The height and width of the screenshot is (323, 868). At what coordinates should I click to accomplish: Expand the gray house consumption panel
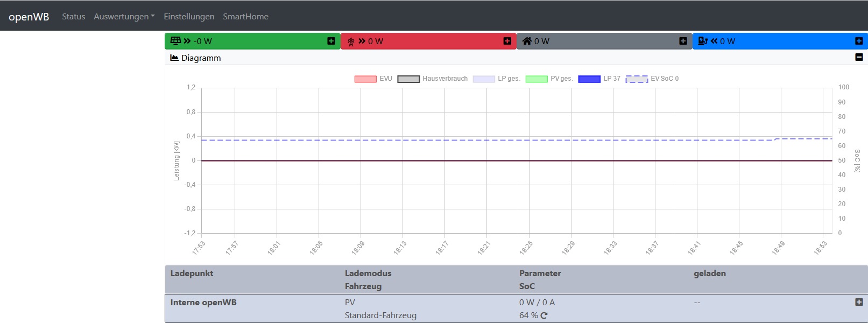pyautogui.click(x=683, y=41)
